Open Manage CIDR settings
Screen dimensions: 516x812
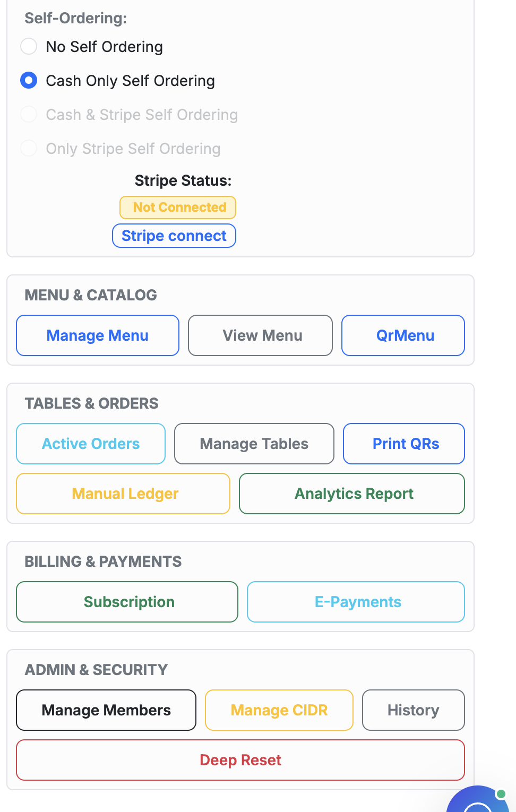[279, 710]
